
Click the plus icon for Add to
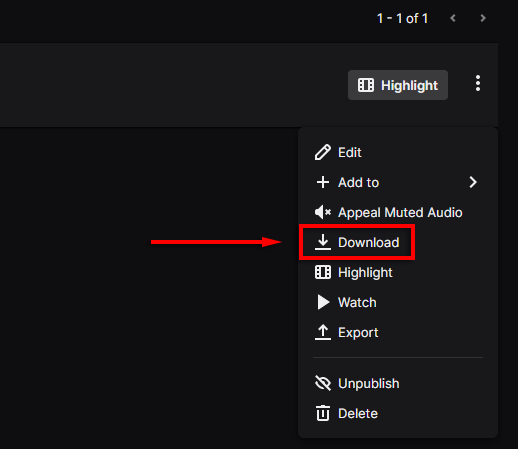pyautogui.click(x=323, y=182)
